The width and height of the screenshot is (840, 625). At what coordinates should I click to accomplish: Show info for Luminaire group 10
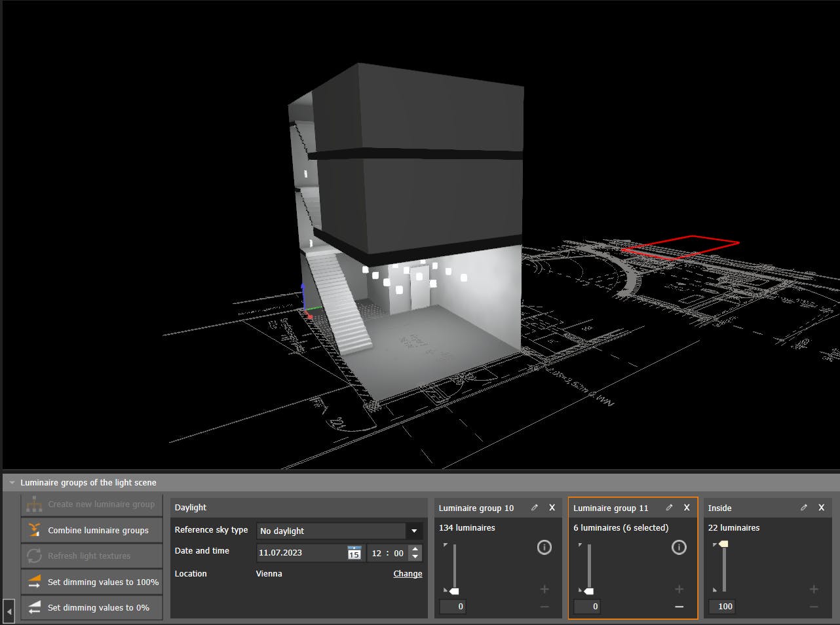[x=544, y=547]
